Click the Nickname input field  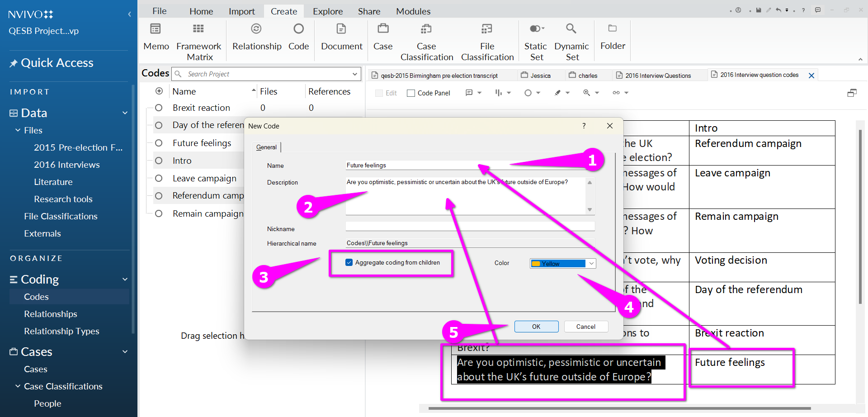click(470, 226)
